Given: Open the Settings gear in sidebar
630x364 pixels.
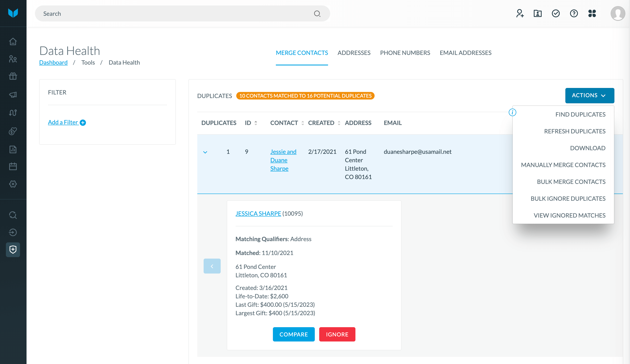Looking at the screenshot, I should click(13, 184).
